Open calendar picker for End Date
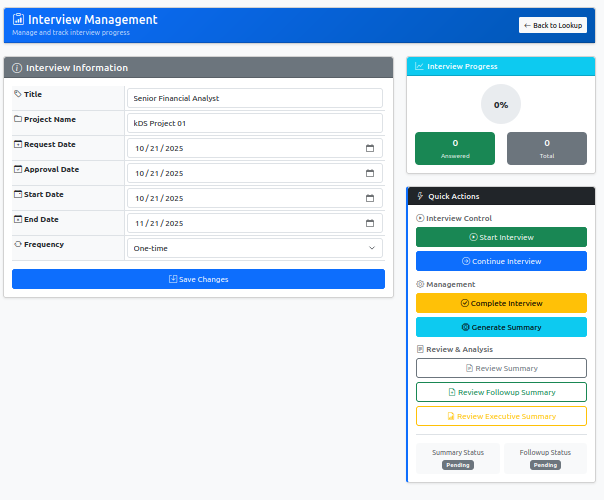Image resolution: width=604 pixels, height=500 pixels. point(369,223)
